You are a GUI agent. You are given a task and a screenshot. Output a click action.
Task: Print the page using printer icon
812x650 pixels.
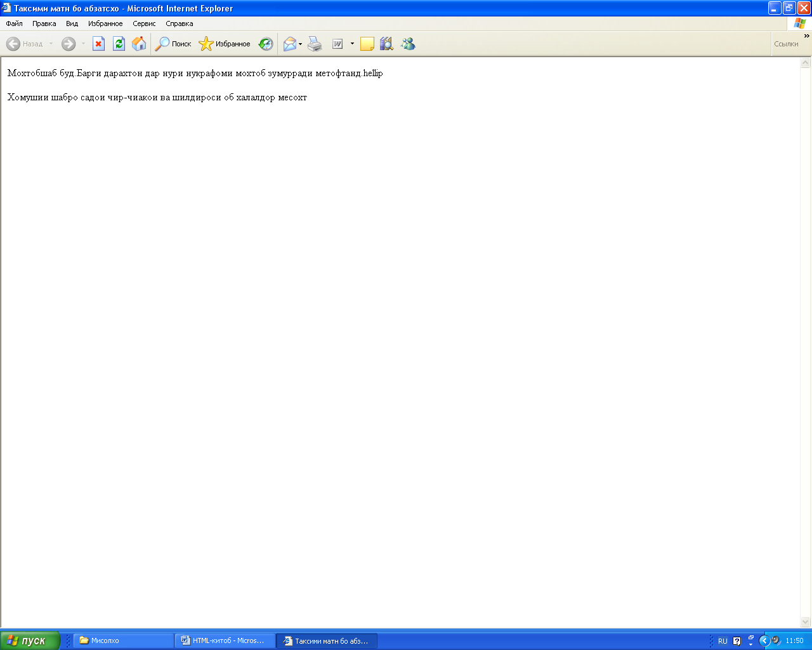click(315, 44)
